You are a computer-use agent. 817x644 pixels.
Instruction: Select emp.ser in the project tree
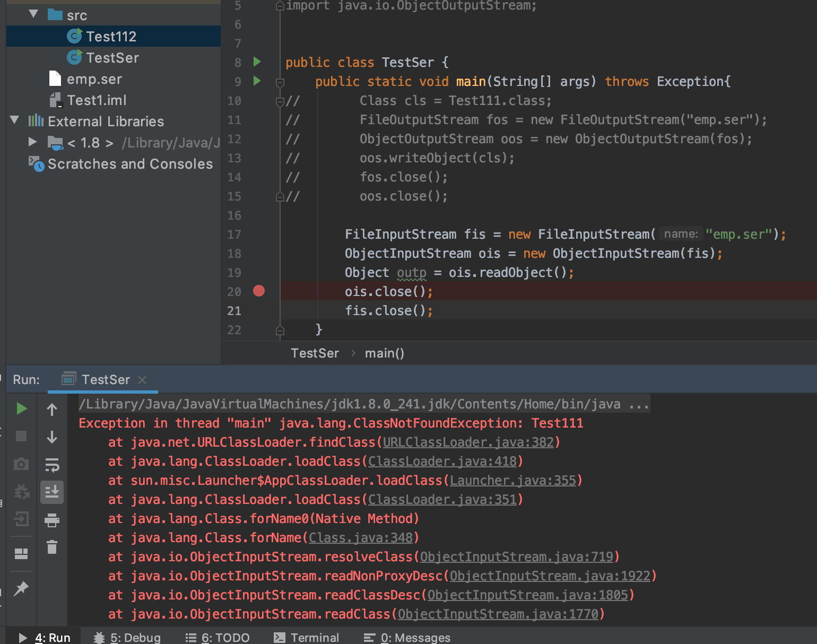coord(94,79)
